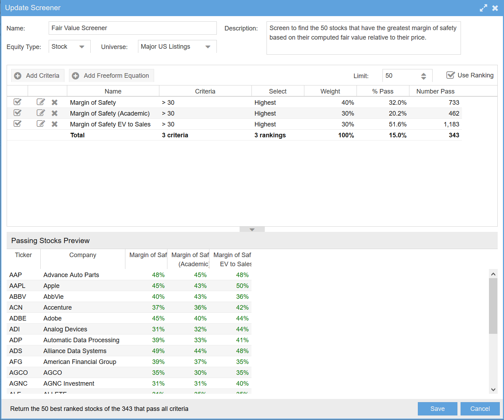Screen dimensions: 504x420
Task: Disable the Margin of Safety (Academic) checkbox
Action: click(18, 113)
